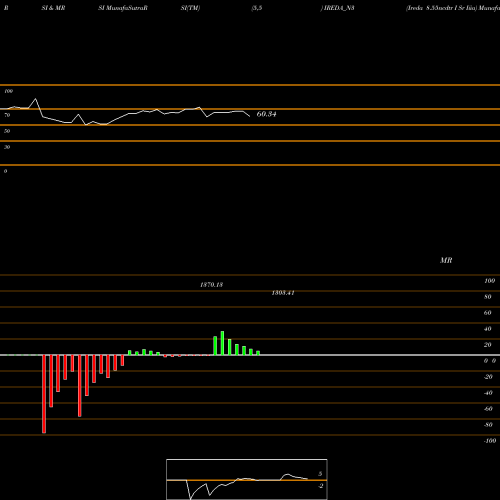This screenshot has width=500, height=500.
Task: Click the 50 level label on RSI axis
Action: click(x=7, y=131)
